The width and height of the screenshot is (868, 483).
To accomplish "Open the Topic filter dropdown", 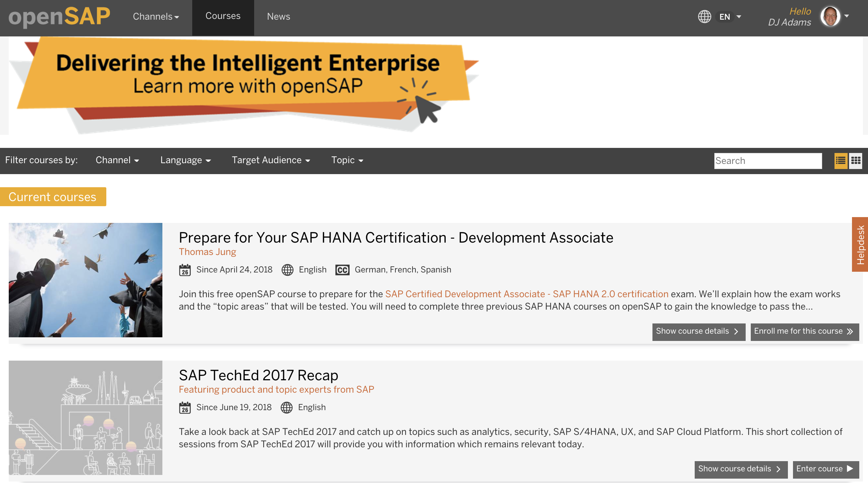I will 347,160.
